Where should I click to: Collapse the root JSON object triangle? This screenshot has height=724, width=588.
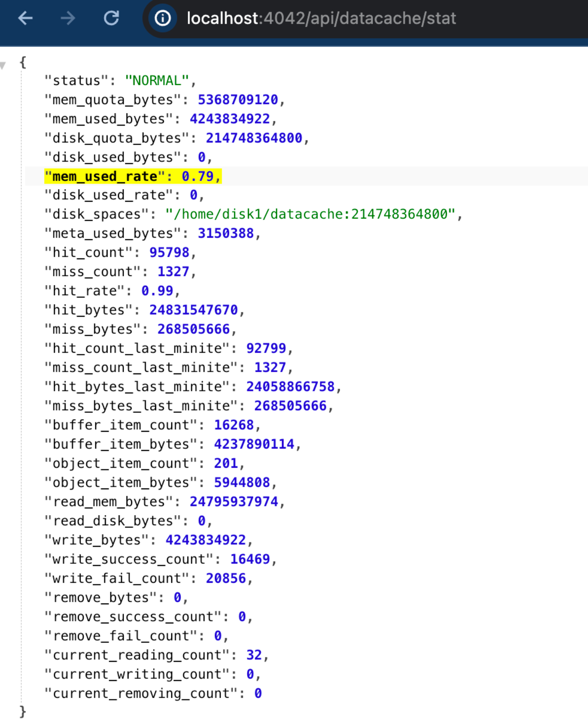(x=3, y=65)
